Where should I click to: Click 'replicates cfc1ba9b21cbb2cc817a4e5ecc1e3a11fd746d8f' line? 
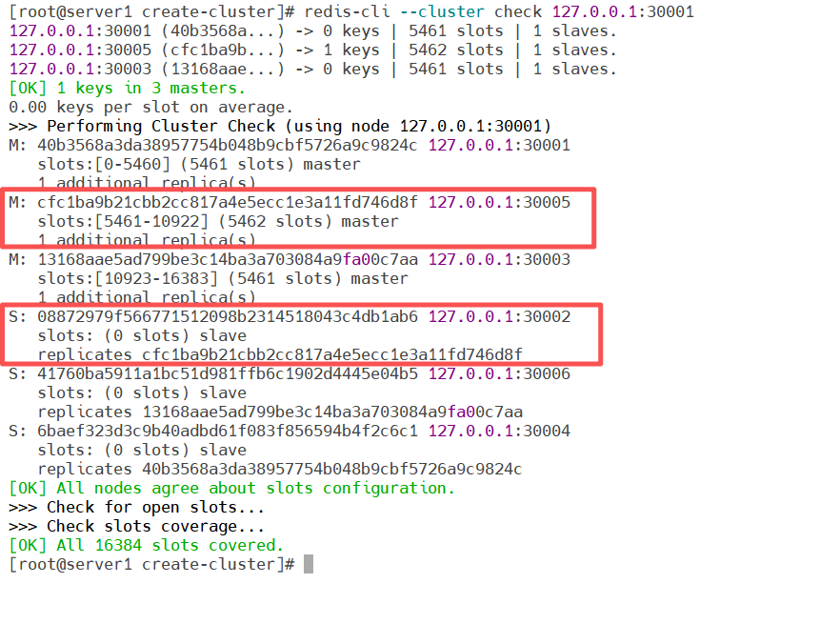point(280,354)
